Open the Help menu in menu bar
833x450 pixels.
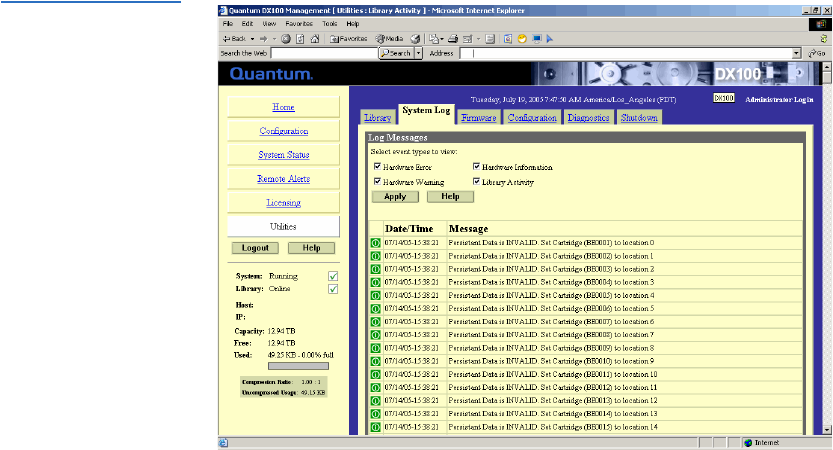point(353,23)
